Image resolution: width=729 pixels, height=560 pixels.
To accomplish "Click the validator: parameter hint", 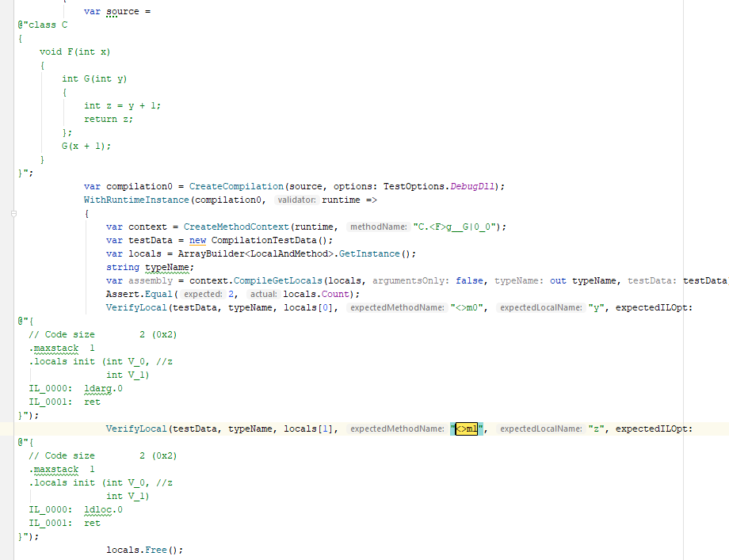I will (x=296, y=200).
